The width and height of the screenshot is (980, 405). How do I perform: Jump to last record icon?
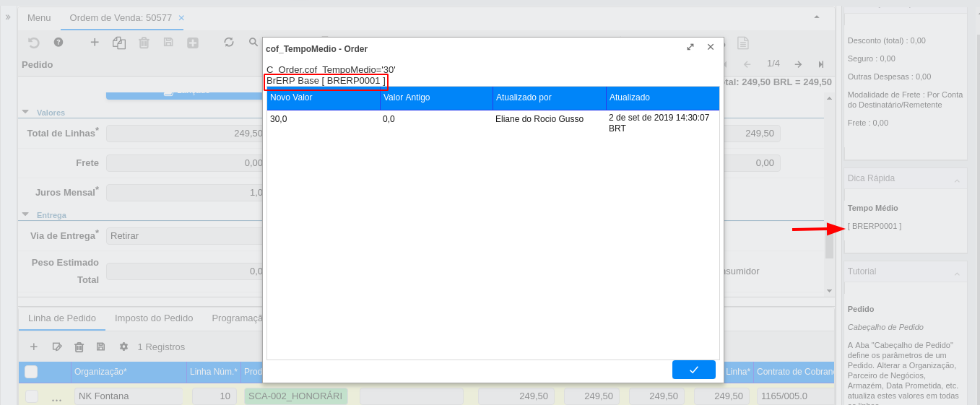tap(821, 64)
